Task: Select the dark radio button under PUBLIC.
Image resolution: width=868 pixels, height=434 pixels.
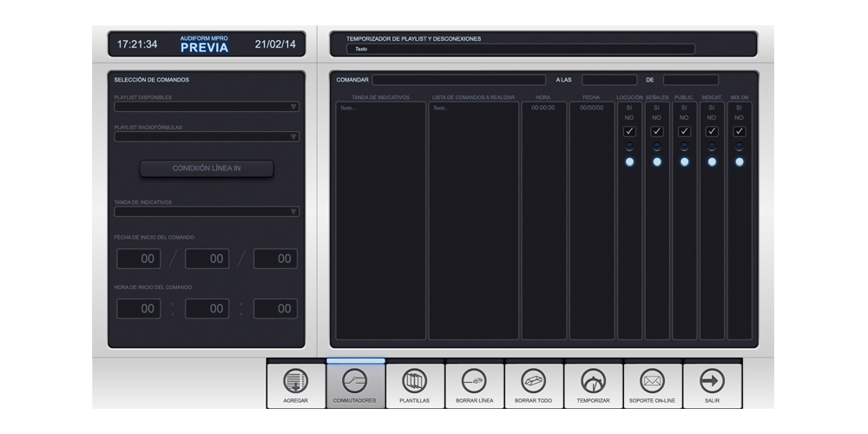Action: click(684, 147)
